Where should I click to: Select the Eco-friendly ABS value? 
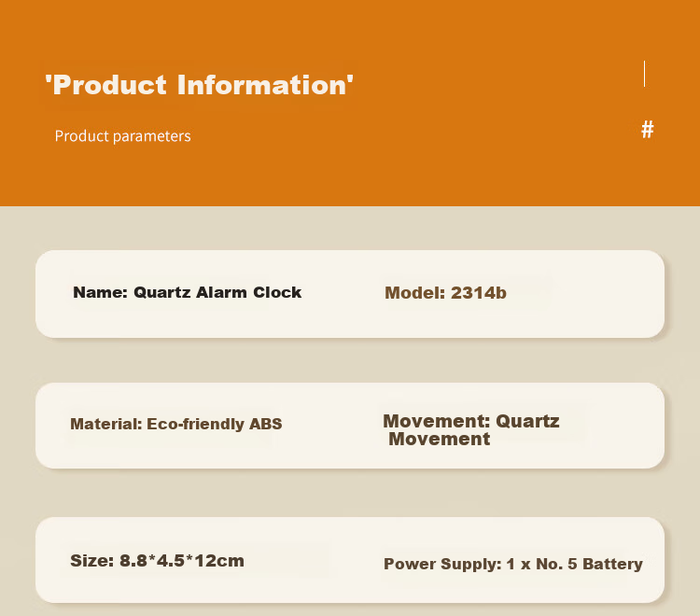click(215, 424)
